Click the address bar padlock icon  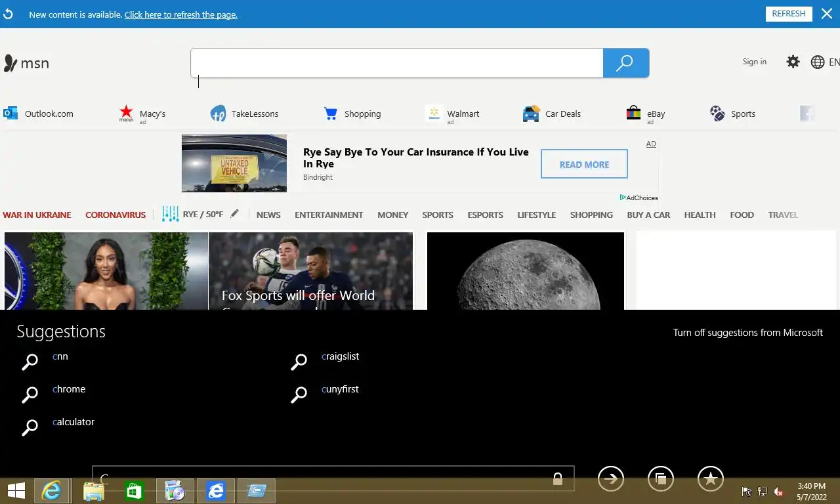click(x=558, y=479)
